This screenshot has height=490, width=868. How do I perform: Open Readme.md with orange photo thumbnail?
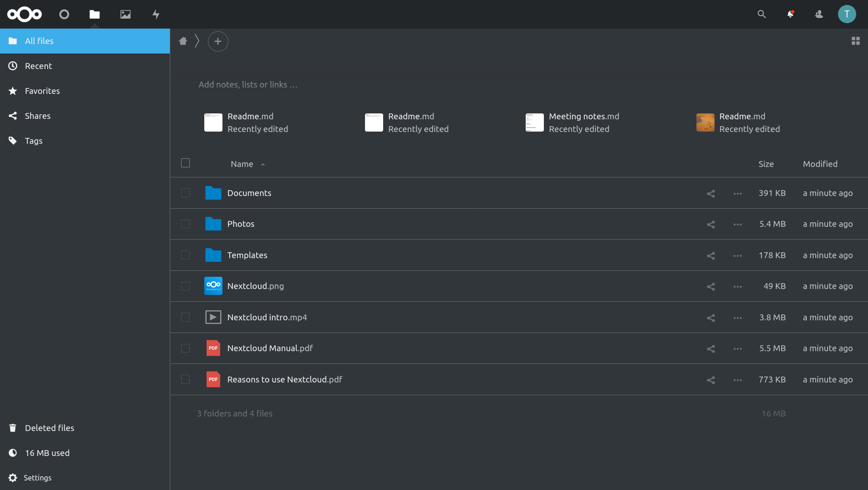coord(738,122)
